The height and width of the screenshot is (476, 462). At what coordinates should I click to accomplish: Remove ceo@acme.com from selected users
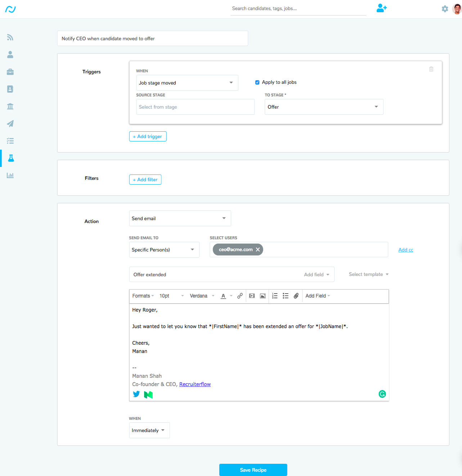tap(258, 250)
